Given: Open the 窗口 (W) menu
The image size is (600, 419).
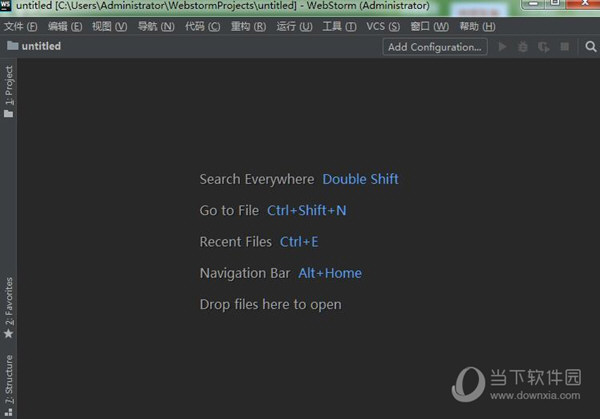Looking at the screenshot, I should 429,26.
